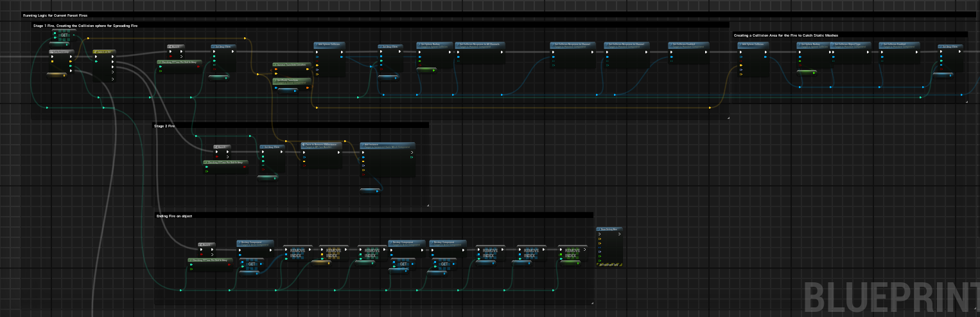Click the first Destroy Component node

tap(256, 242)
